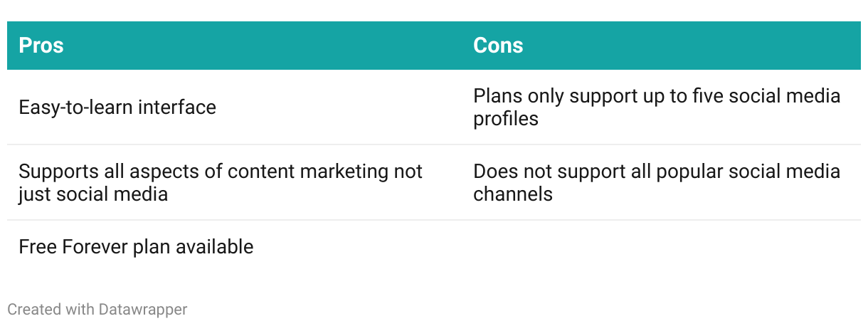This screenshot has width=868, height=326.
Task: Click 'Supports all aspects of content marketing' line
Action: [x=221, y=172]
